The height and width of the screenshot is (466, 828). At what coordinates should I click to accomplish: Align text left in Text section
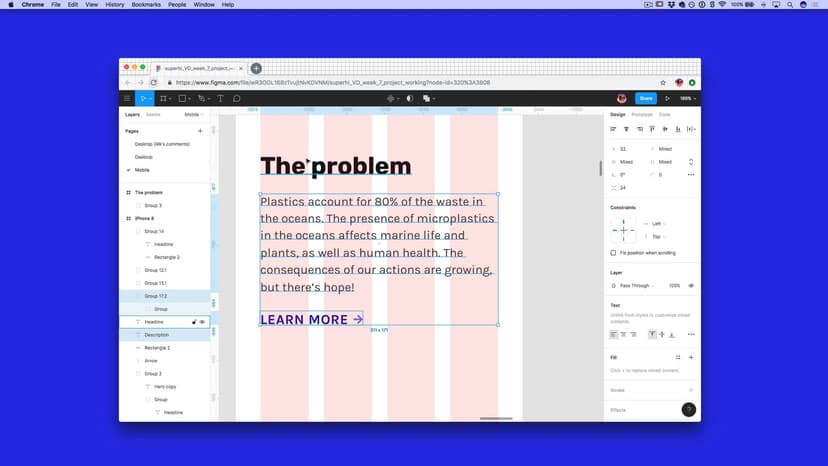614,334
